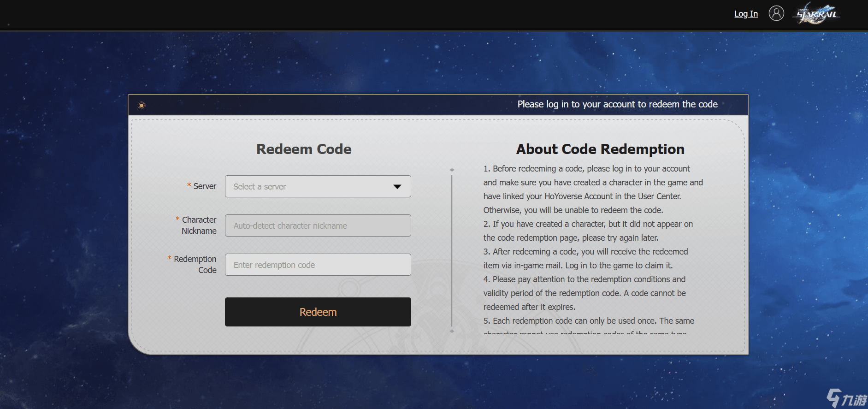The width and height of the screenshot is (868, 409).
Task: Click the scroll-up arrow above the divider
Action: (x=452, y=170)
